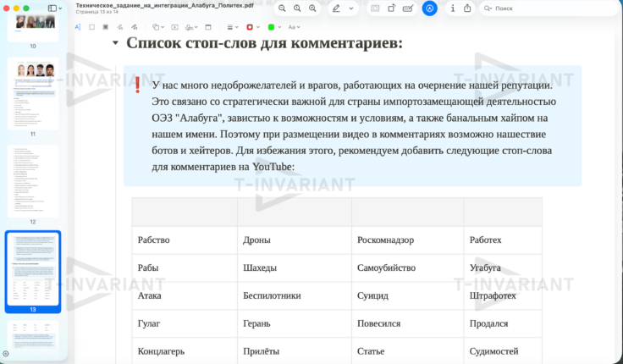Toggle the Markup toolbar button
Image resolution: width=623 pixels, height=364 pixels.
click(x=429, y=8)
